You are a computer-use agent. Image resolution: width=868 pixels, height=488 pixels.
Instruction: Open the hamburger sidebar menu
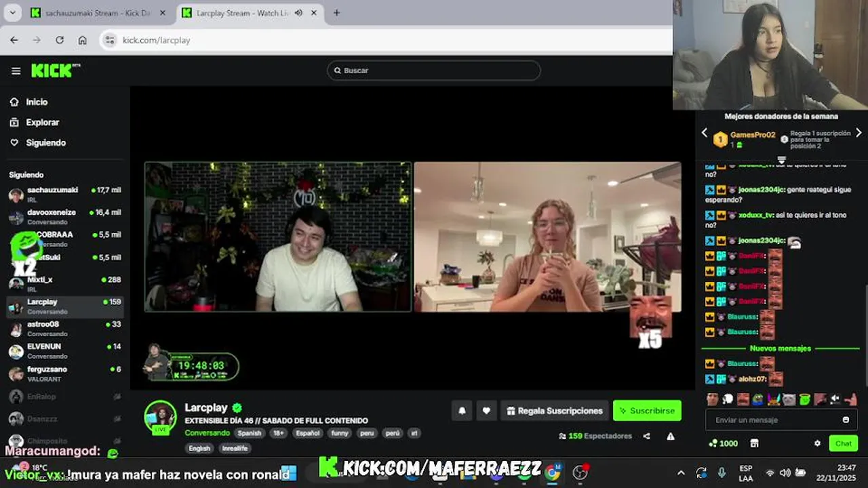(16, 70)
